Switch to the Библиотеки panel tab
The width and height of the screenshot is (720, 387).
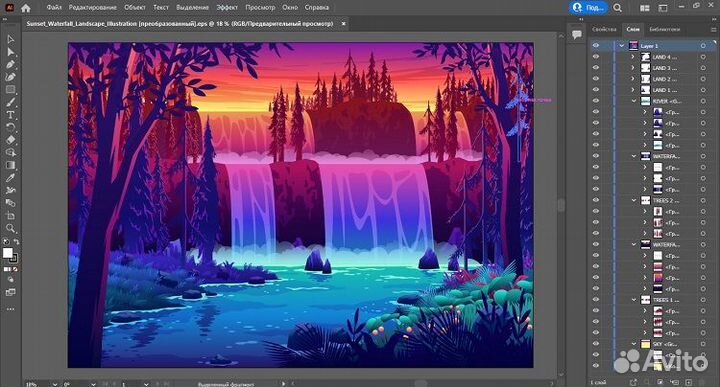click(x=664, y=29)
